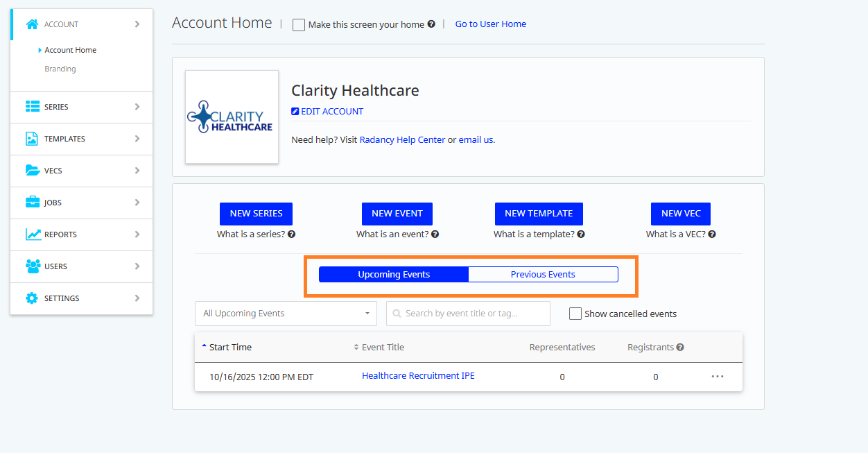This screenshot has width=868, height=453.
Task: Click the Templates image icon in sidebar
Action: 32,139
